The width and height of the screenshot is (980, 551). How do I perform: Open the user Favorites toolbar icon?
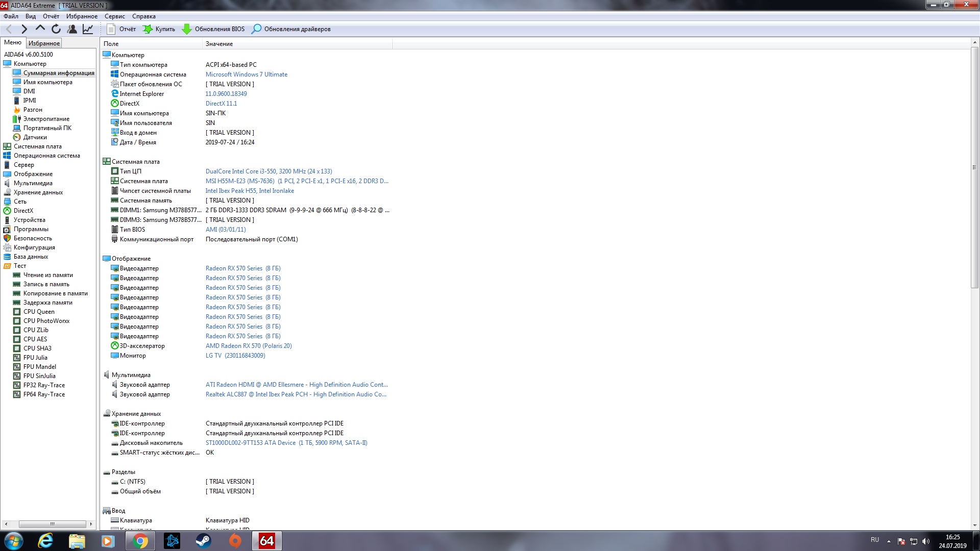point(72,29)
